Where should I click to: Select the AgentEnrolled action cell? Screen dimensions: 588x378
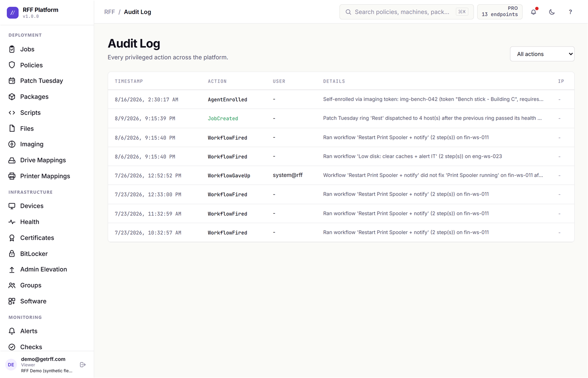click(228, 100)
